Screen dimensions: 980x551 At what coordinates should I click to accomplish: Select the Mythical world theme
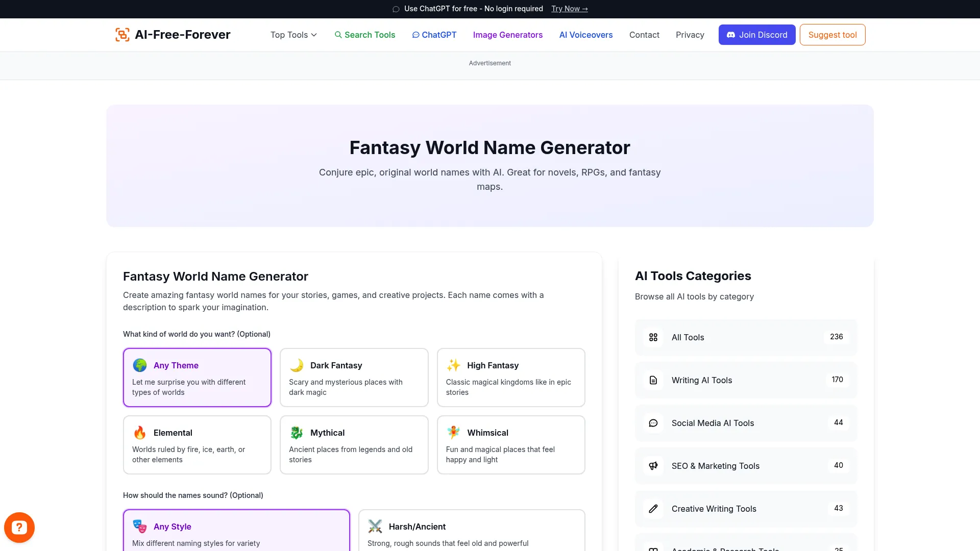(354, 444)
